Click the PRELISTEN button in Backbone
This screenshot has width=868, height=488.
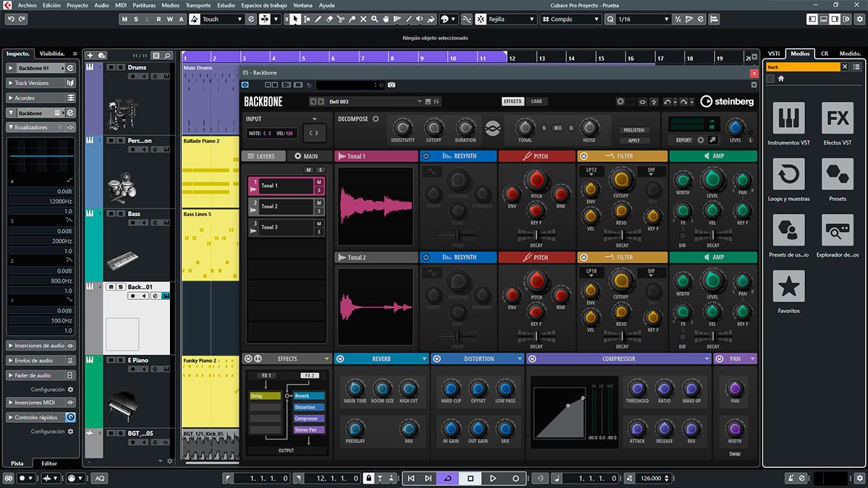point(634,130)
